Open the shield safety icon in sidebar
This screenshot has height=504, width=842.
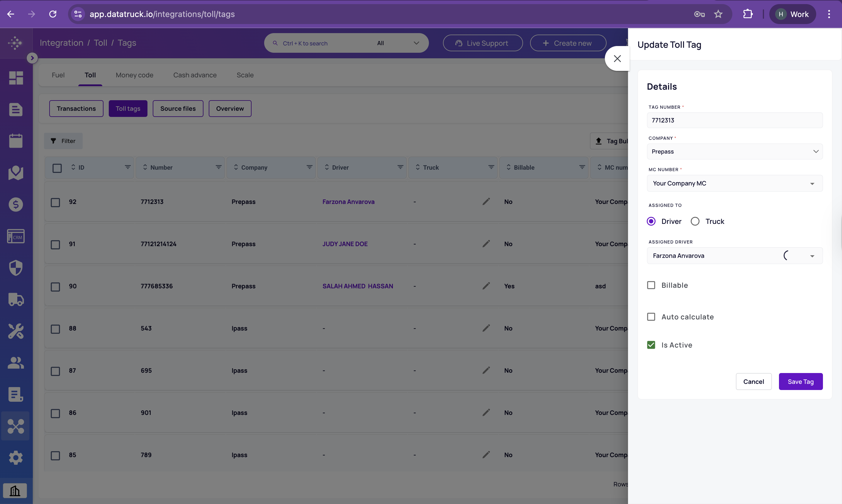pyautogui.click(x=16, y=268)
